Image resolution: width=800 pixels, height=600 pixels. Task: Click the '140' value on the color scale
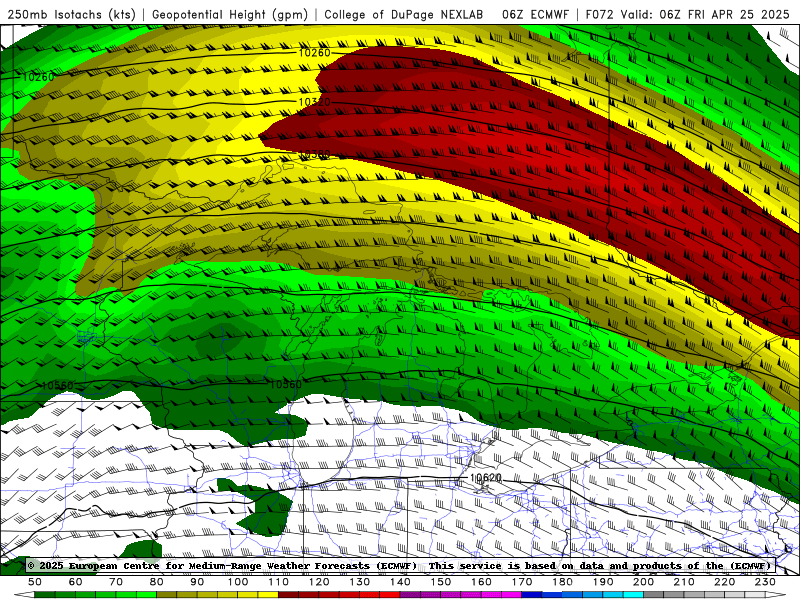click(x=400, y=582)
